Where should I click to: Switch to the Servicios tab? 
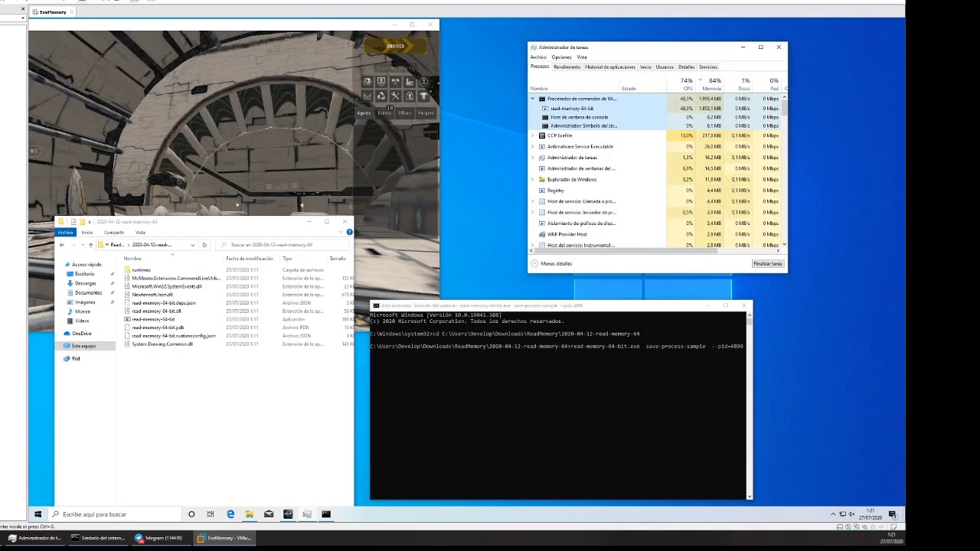click(x=708, y=67)
